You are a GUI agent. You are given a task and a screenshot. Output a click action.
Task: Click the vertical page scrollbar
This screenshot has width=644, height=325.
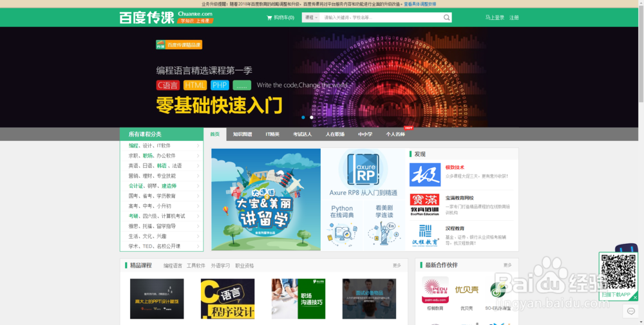point(641,53)
